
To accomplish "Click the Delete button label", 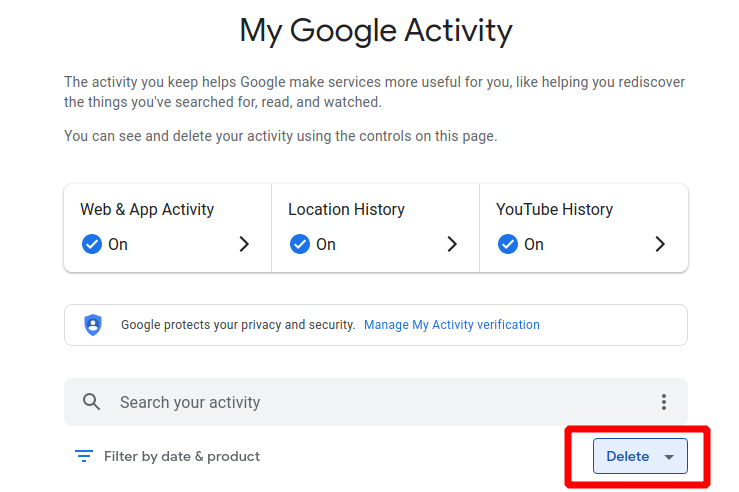I will click(628, 457).
